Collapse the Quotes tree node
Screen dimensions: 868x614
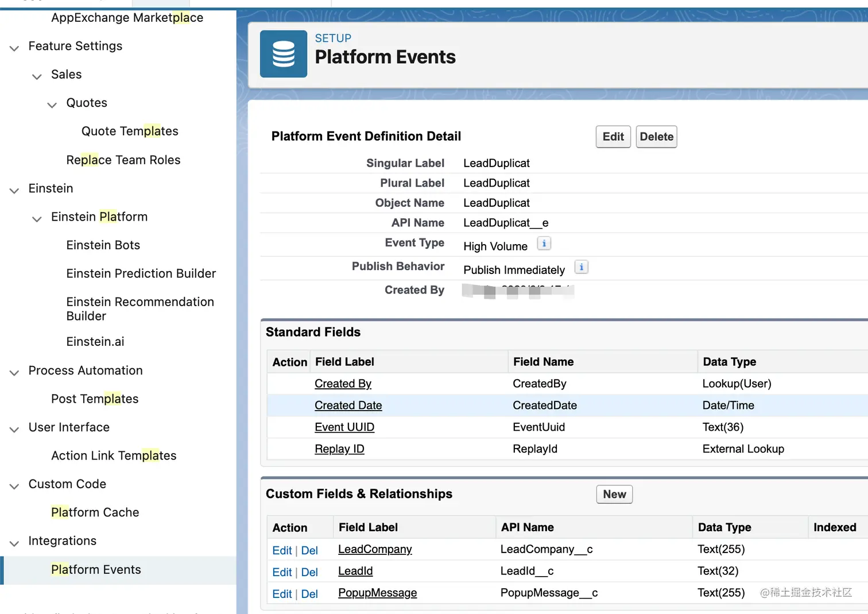(52, 105)
